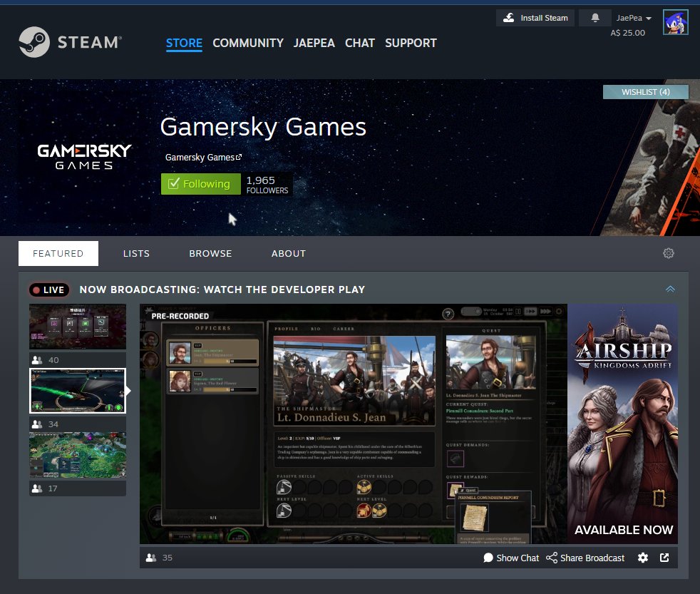The image size is (700, 594).
Task: Collapse the broadcast section chevron
Action: click(x=670, y=289)
